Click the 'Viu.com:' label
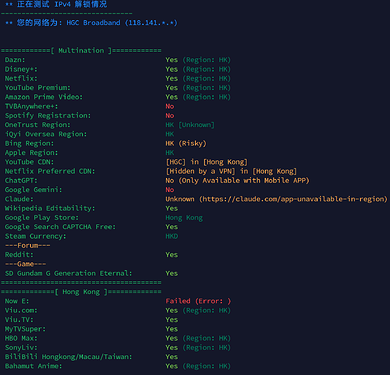Image resolution: width=390 pixels, height=375 pixels. click(x=21, y=311)
